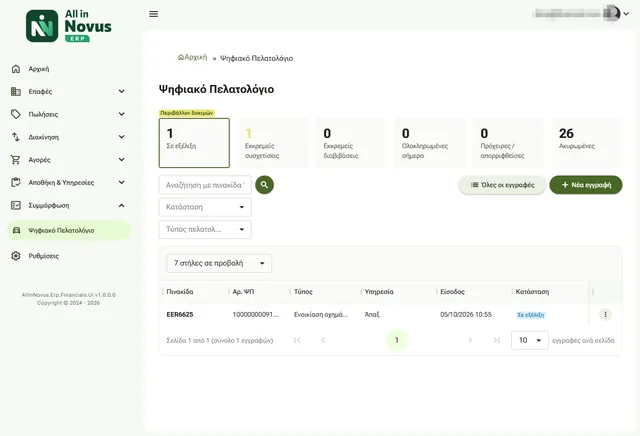Expand the Επαφές sidebar menu chevron

(122, 91)
